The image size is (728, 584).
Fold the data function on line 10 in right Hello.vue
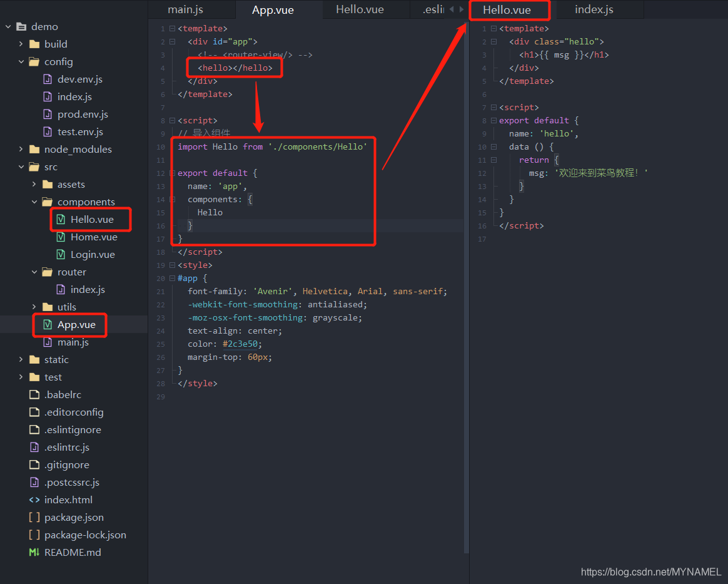[493, 147]
